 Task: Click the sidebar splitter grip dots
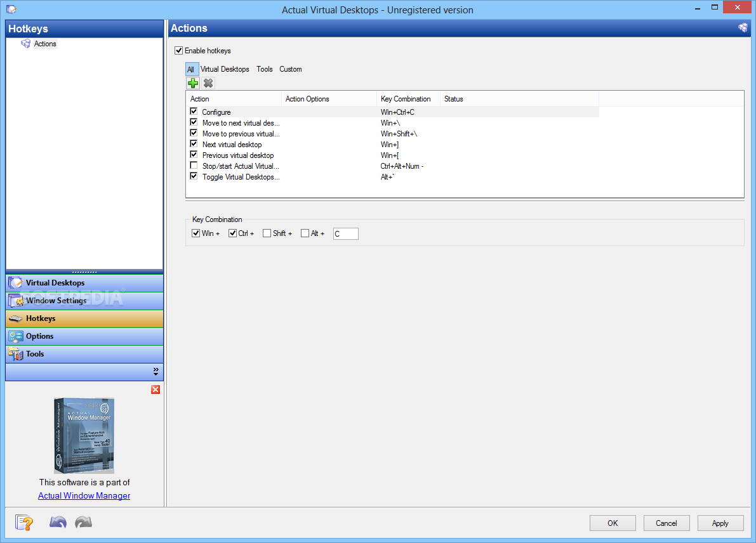coord(84,271)
